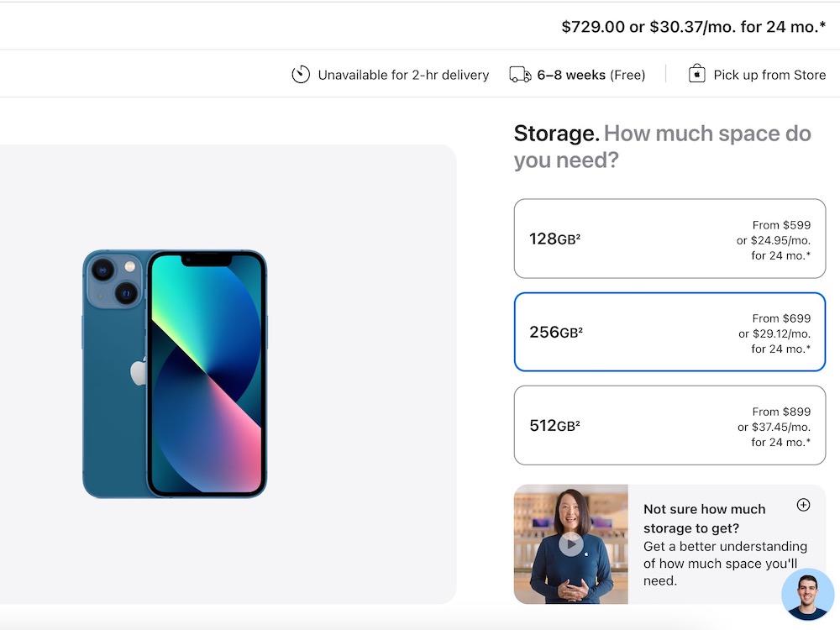Click the footnote 2 beside 128GB
This screenshot has width=840, height=630.
click(578, 236)
